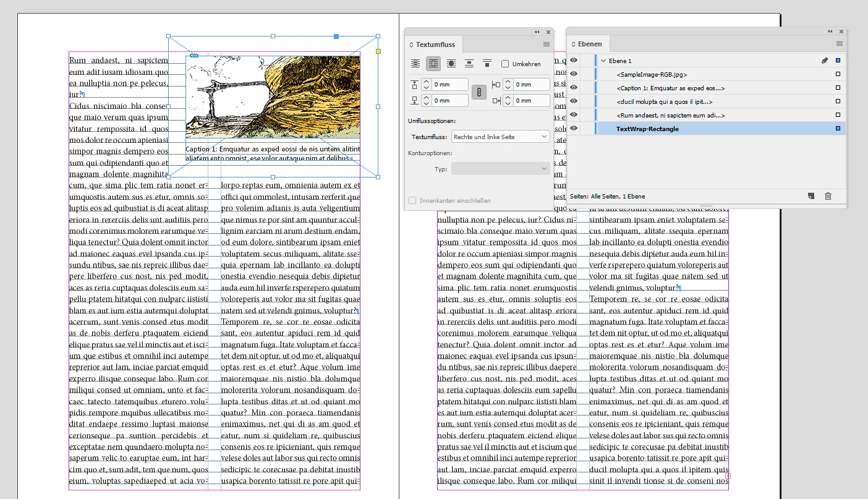Select the SampleImage-RGB.jpg layer item
Viewport: 868px width, 499px height.
[x=652, y=74]
